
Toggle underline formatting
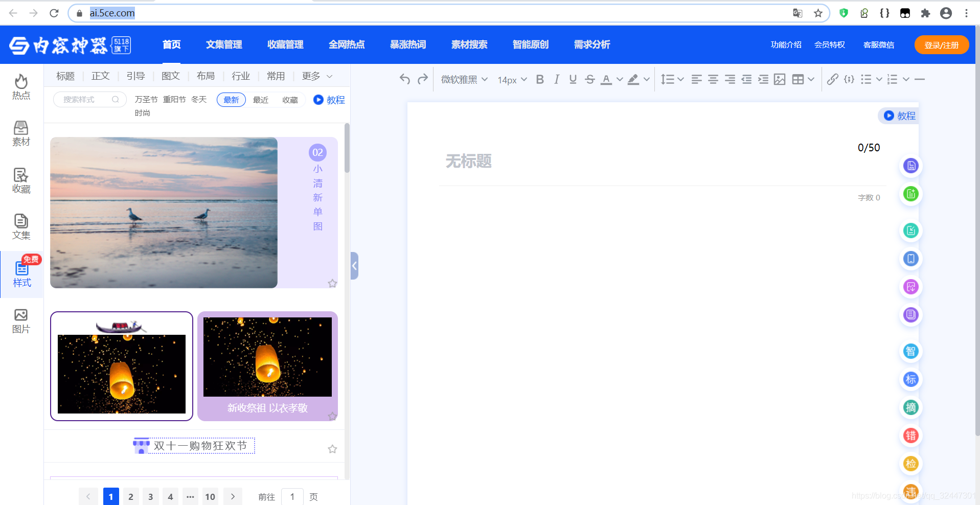click(573, 79)
